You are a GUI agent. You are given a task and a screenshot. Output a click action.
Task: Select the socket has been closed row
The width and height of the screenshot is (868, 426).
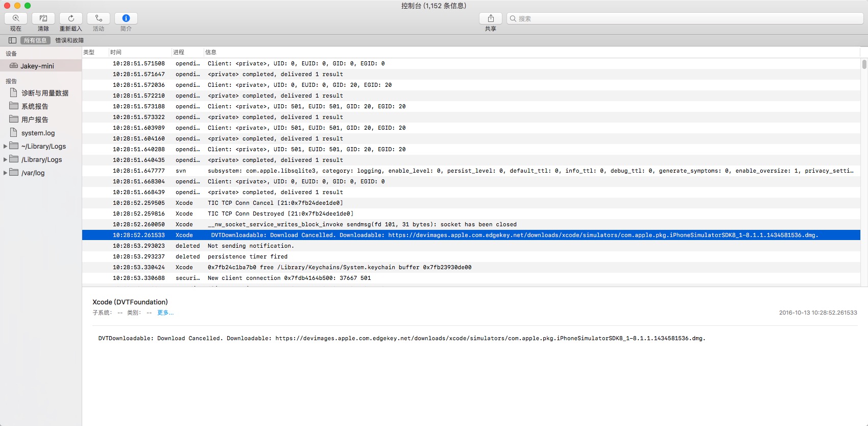tap(471, 224)
